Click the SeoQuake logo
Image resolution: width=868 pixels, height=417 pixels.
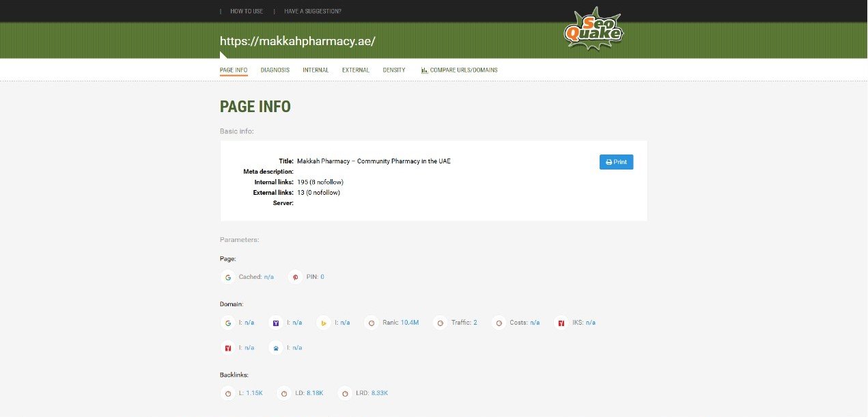pyautogui.click(x=593, y=29)
